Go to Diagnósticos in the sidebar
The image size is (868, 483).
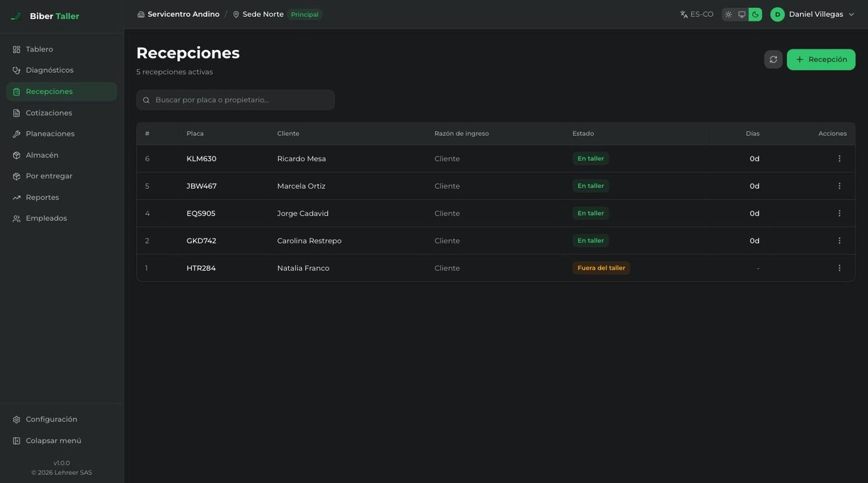coord(61,70)
